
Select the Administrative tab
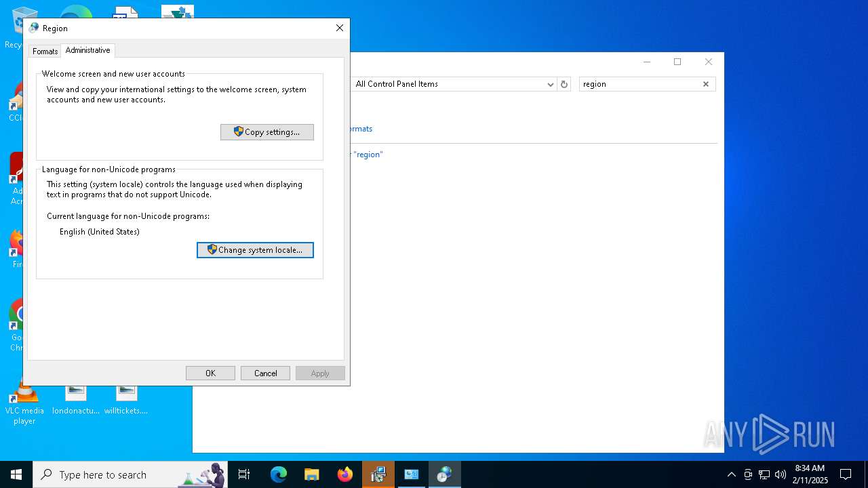(87, 50)
